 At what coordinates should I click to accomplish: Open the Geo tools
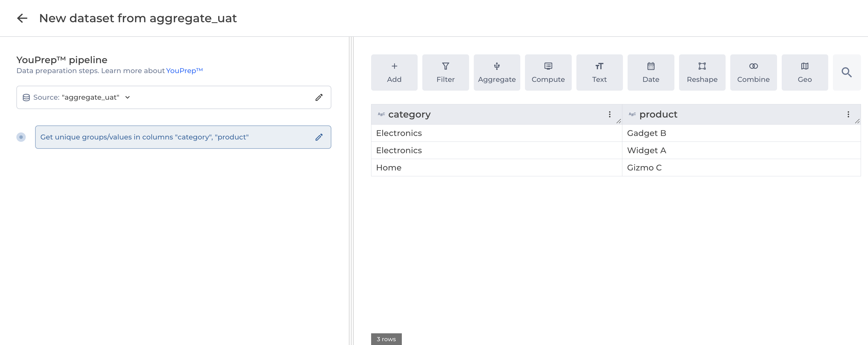pyautogui.click(x=804, y=73)
